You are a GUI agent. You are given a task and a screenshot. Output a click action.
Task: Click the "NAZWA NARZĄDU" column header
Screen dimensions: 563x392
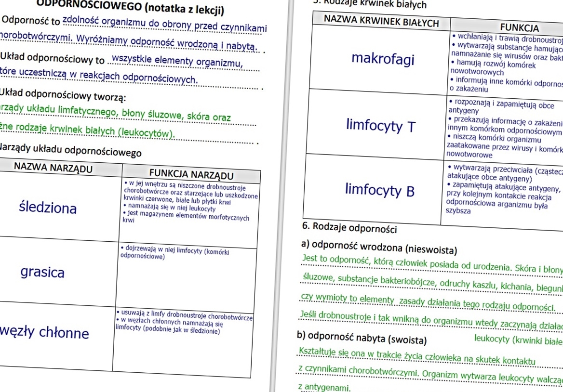tap(53, 168)
